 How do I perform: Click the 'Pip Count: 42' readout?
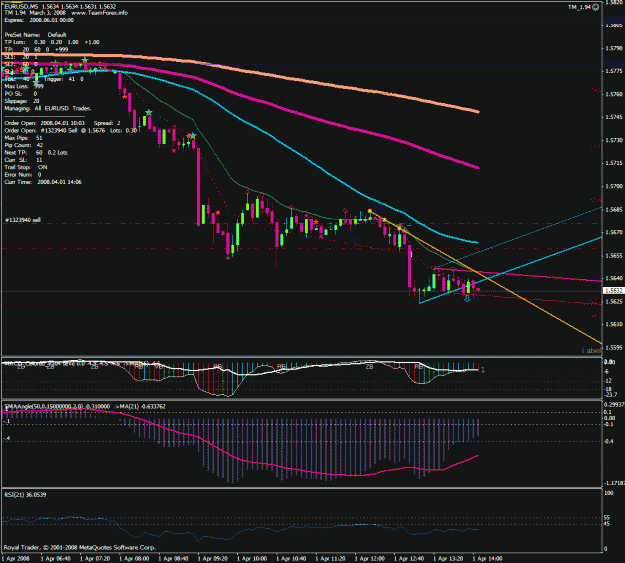click(x=24, y=146)
